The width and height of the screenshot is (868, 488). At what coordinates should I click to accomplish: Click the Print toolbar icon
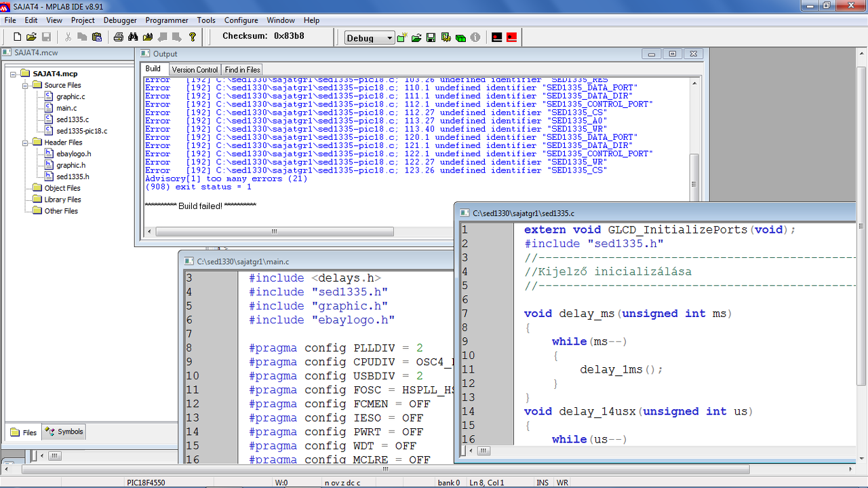[119, 37]
